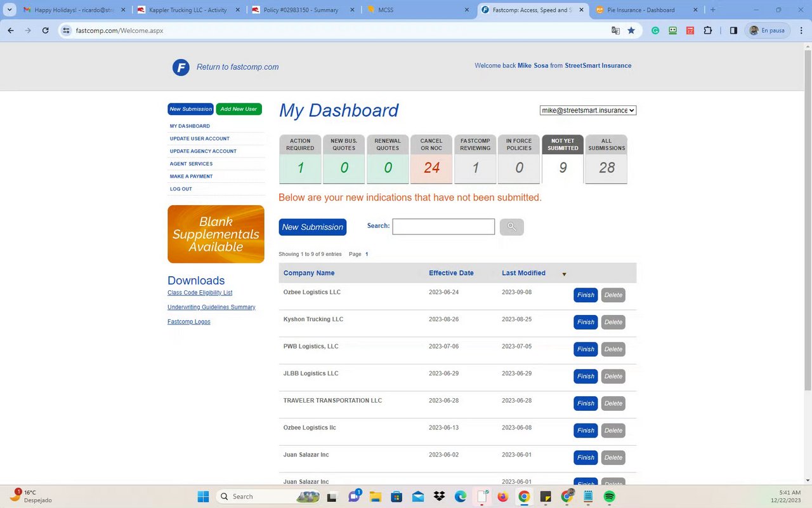Switch to Kappler Trucking LLC Activity tab
Viewport: 812px width, 508px height.
[188, 10]
